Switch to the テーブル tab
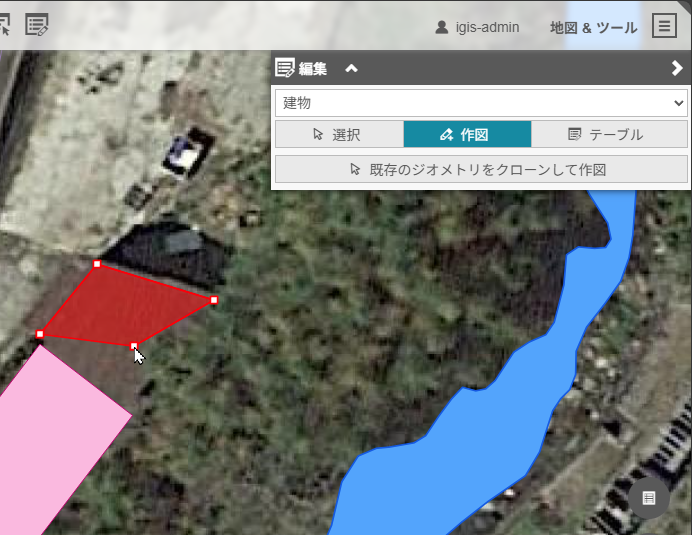This screenshot has height=535, width=692. tap(609, 134)
